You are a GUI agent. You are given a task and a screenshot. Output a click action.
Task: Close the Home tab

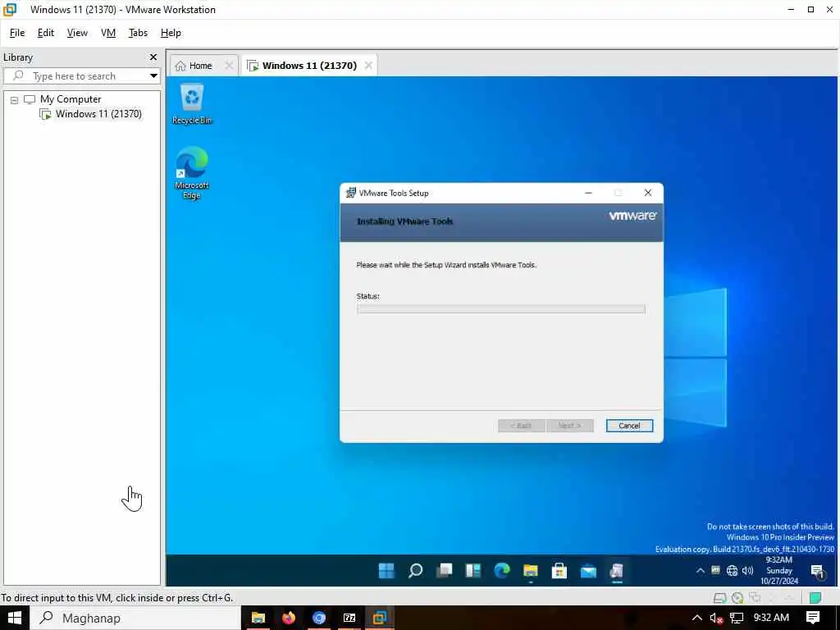pos(229,66)
